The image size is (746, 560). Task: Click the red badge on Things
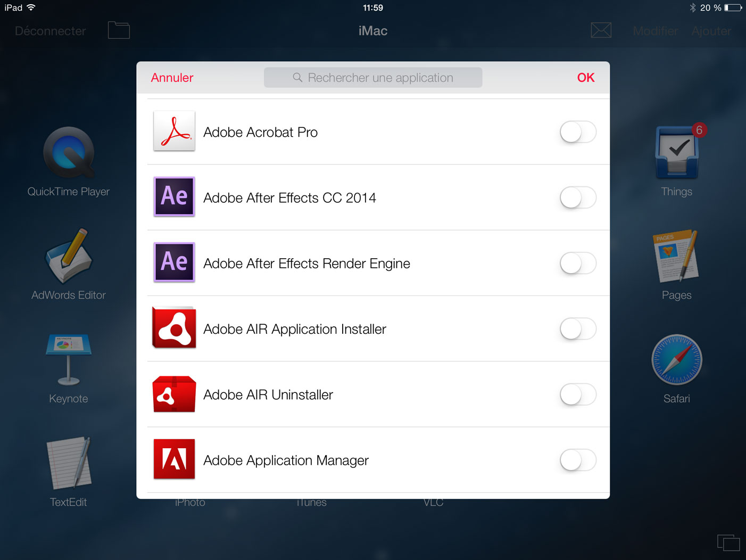tap(699, 130)
